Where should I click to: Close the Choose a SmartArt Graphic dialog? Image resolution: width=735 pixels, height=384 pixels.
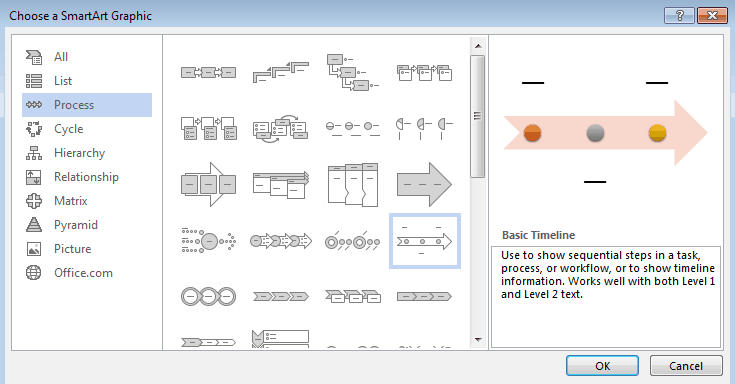click(x=712, y=15)
